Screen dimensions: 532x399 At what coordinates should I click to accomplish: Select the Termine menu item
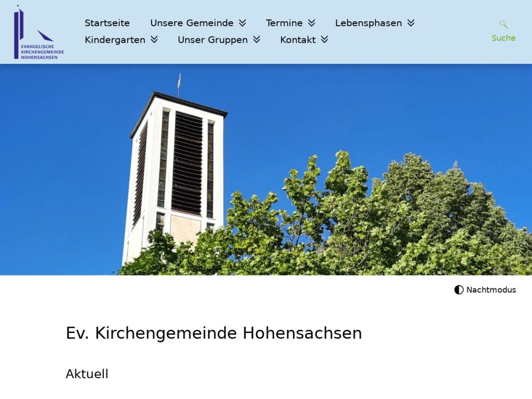point(284,23)
